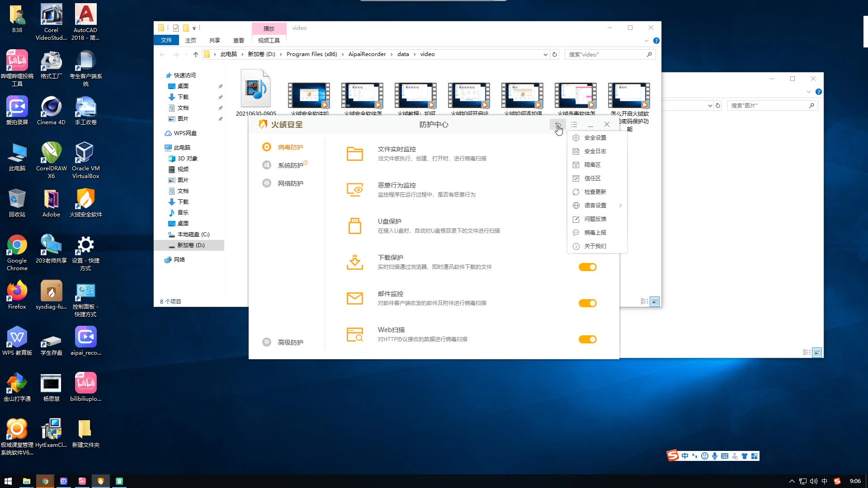Expand the Explorer ribbon chevron

(646, 41)
